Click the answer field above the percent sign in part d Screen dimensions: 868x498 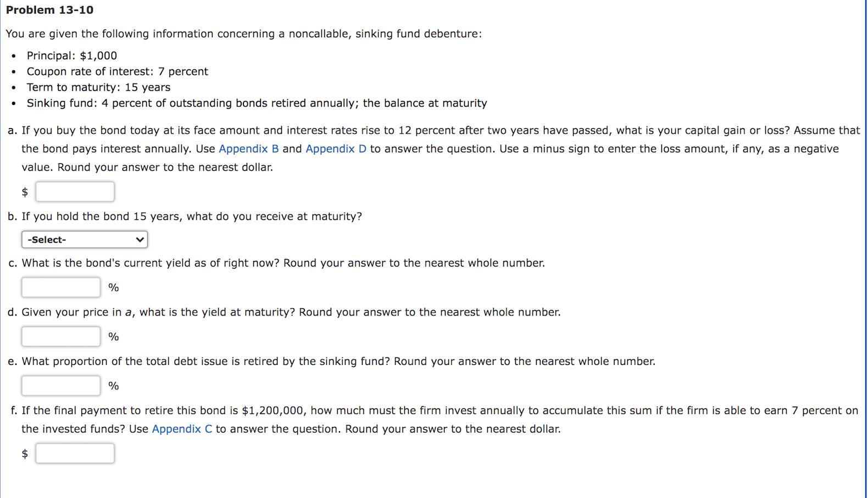[60, 336]
